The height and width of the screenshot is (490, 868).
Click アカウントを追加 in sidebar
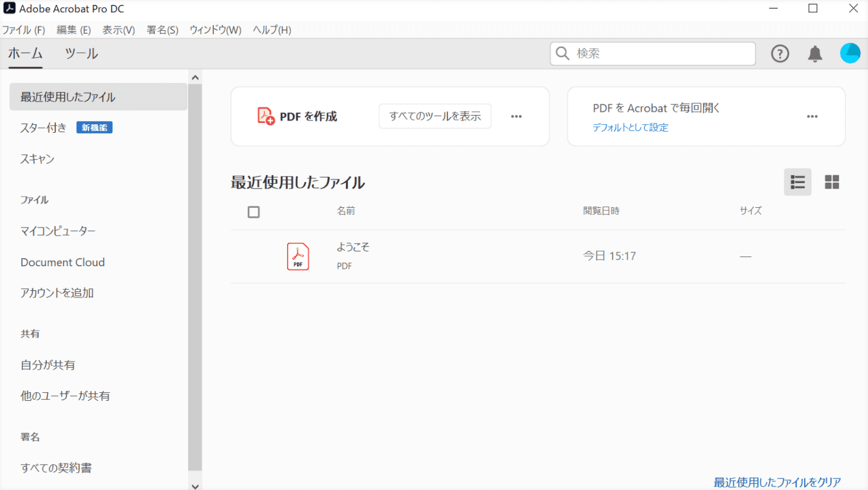(57, 293)
